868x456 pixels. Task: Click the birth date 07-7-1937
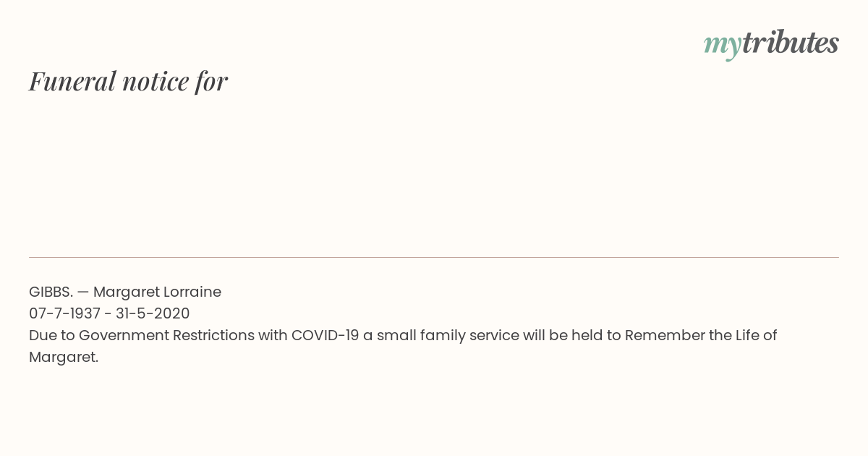64,313
